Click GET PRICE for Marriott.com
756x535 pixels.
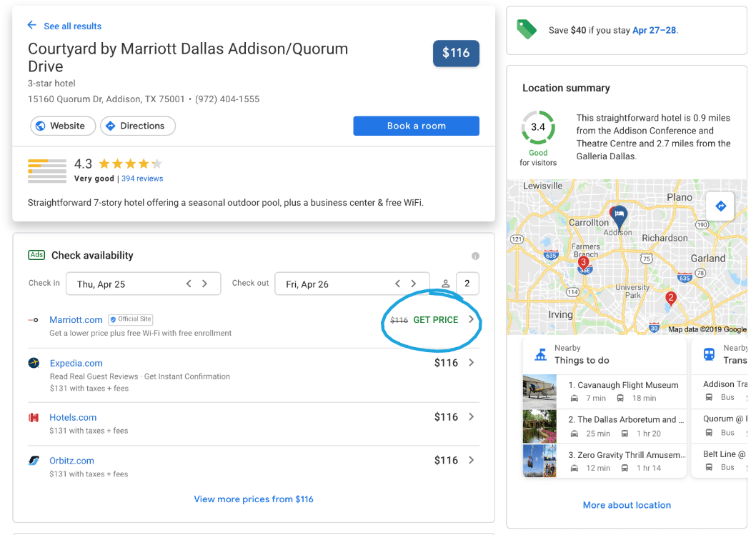[x=436, y=319]
